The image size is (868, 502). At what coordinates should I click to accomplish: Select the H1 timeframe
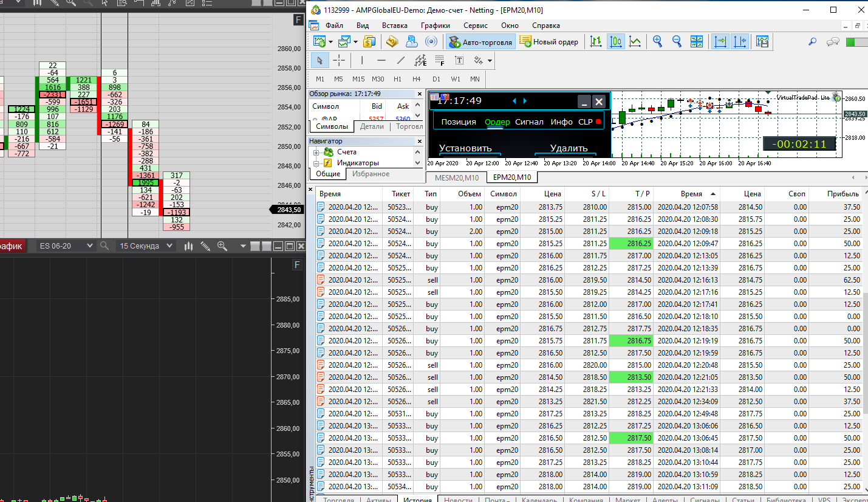[x=397, y=79]
